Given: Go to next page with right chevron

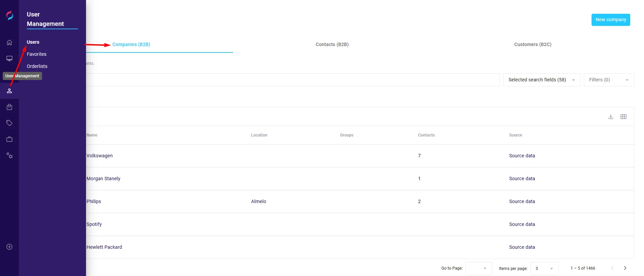Looking at the screenshot, I should coord(625,268).
